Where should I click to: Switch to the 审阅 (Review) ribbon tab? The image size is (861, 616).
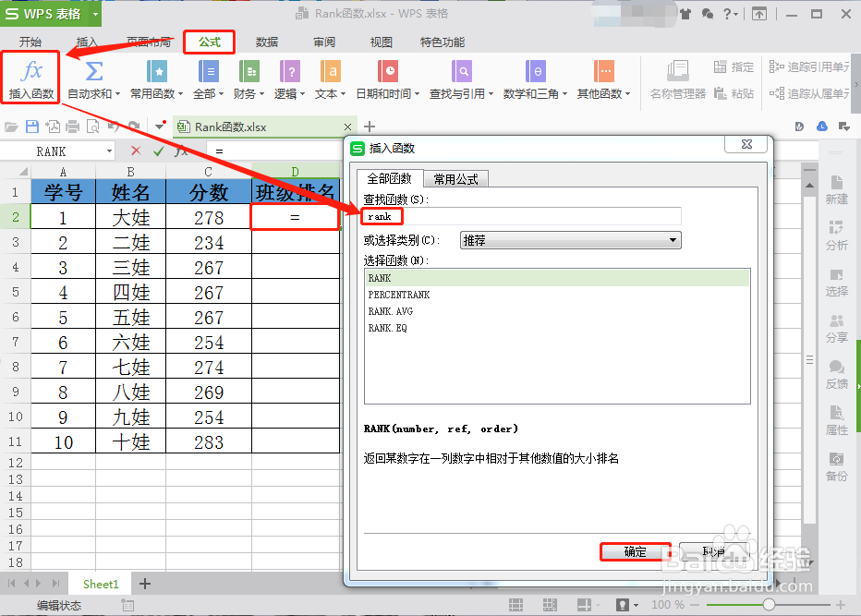tap(324, 42)
